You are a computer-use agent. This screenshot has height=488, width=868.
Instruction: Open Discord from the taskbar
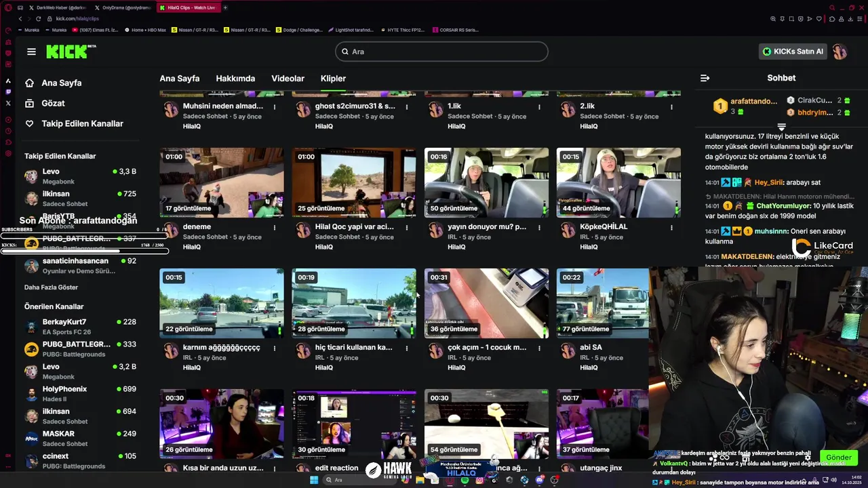click(539, 480)
